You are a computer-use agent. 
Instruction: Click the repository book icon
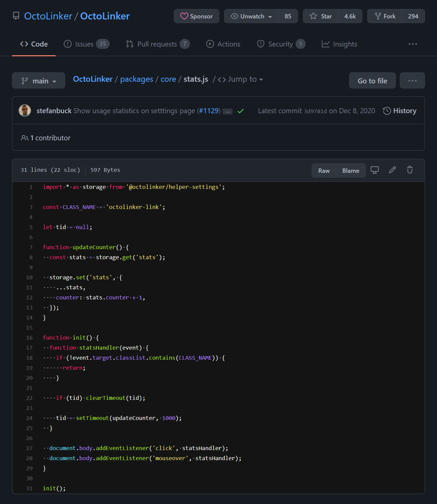coord(16,16)
